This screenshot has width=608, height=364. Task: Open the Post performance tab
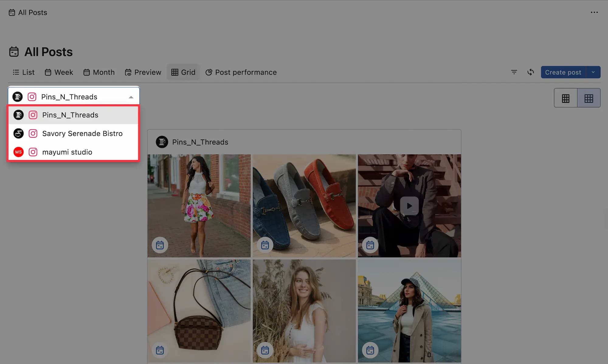tap(241, 72)
